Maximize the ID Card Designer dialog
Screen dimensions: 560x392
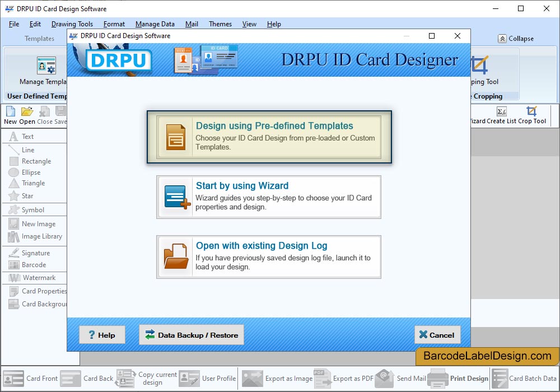click(x=431, y=36)
